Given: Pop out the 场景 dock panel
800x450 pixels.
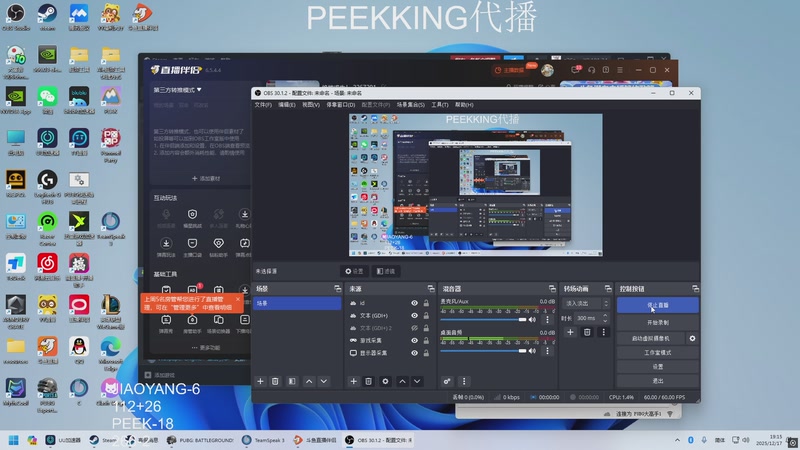Looking at the screenshot, I should (x=337, y=289).
